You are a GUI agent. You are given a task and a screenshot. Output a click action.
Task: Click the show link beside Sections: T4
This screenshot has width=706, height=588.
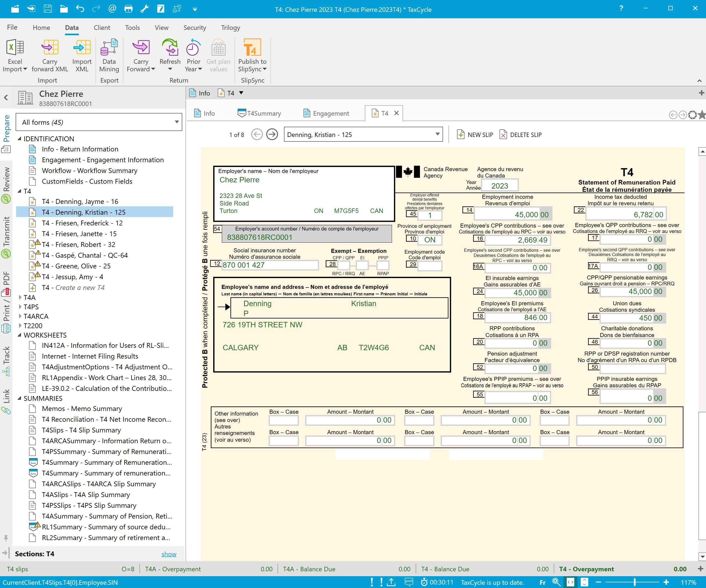169,554
